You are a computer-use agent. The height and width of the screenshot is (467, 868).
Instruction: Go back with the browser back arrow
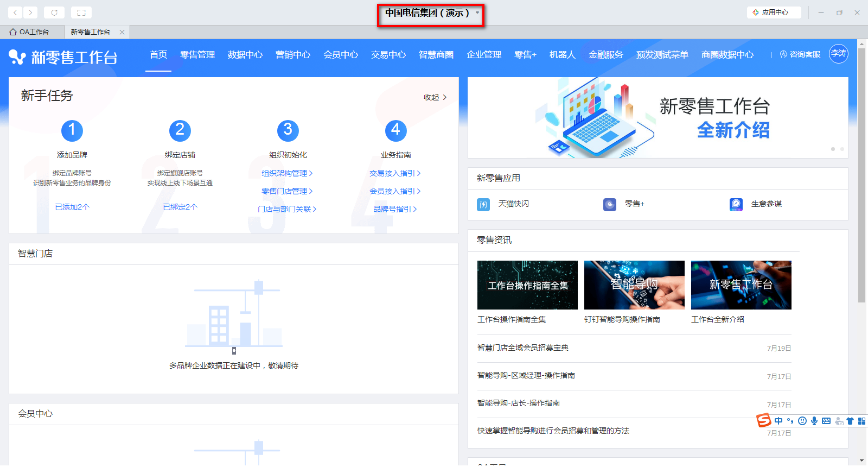[16, 12]
